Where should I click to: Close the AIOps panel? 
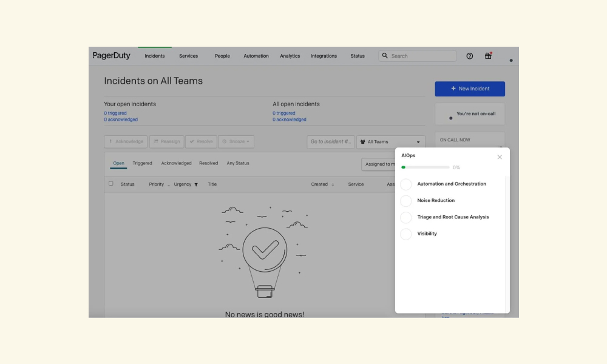tap(500, 157)
